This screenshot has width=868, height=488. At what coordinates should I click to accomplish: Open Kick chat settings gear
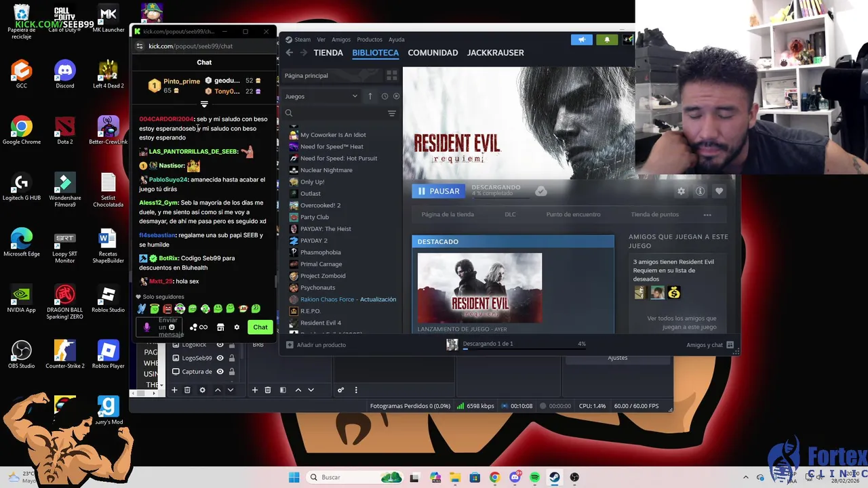point(237,327)
